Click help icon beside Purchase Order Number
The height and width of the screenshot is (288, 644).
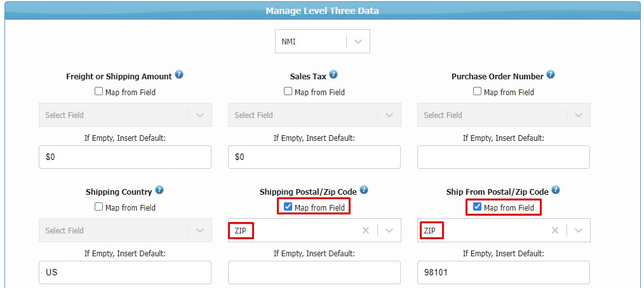click(551, 75)
